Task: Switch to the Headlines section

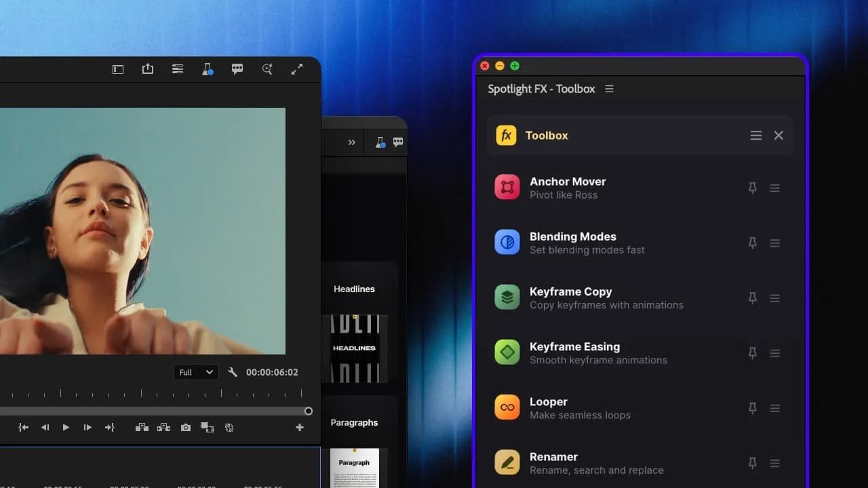Action: click(354, 289)
